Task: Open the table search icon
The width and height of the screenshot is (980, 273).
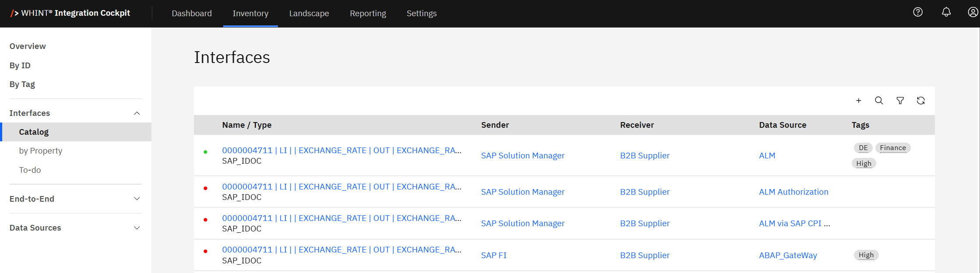Action: [x=878, y=101]
